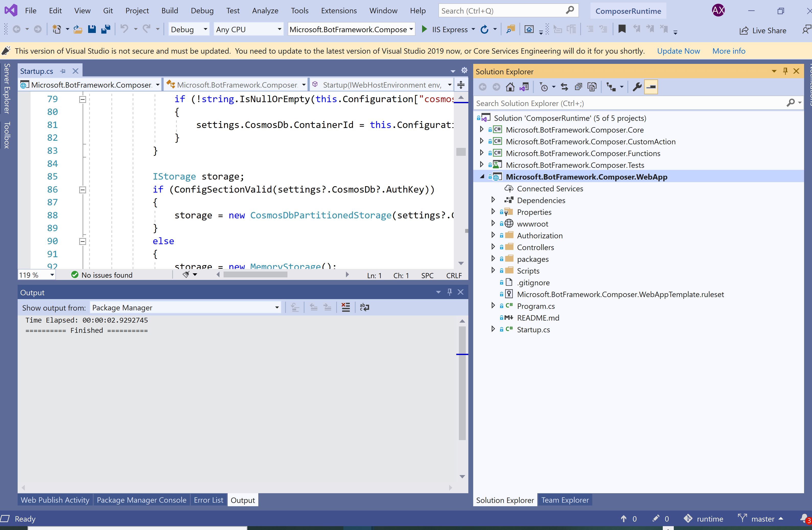
Task: Click the Navigate Backward toolbar icon
Action: click(16, 29)
